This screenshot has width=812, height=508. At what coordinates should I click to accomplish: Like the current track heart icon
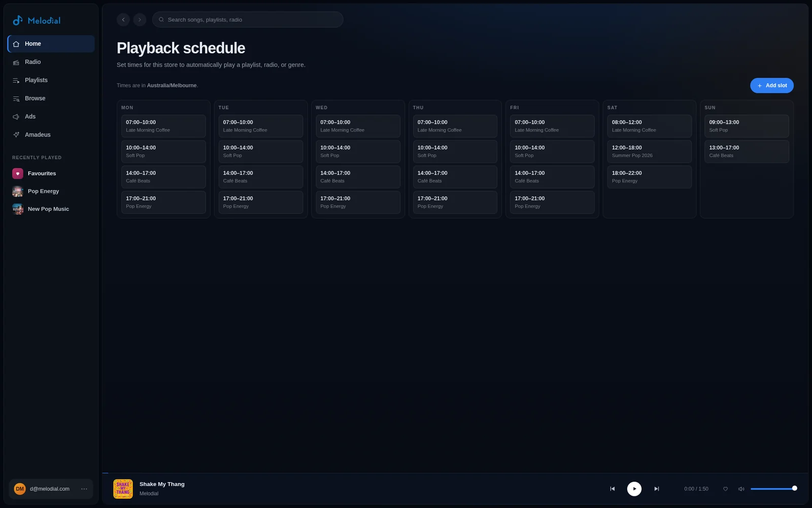point(725,489)
